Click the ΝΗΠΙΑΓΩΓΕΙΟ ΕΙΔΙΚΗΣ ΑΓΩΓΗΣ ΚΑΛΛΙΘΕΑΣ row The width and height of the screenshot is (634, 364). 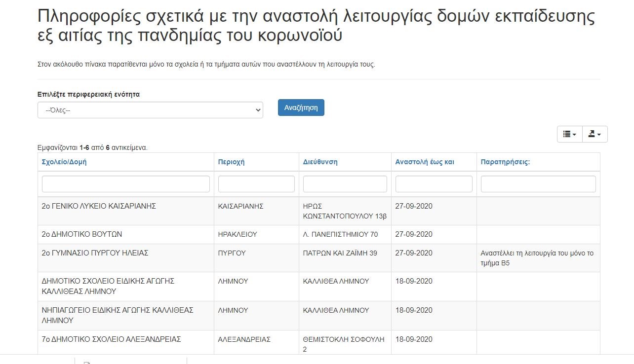pos(118,315)
